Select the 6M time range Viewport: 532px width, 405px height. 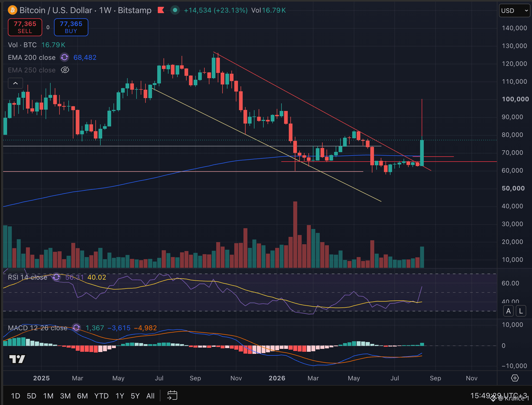[x=82, y=396]
